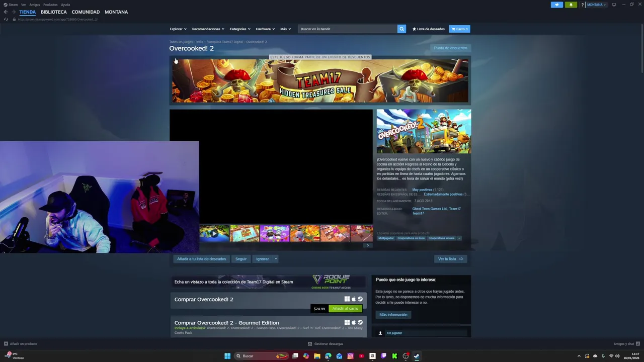Click the Ignorar button
Image resolution: width=644 pixels, height=362 pixels.
click(x=262, y=259)
